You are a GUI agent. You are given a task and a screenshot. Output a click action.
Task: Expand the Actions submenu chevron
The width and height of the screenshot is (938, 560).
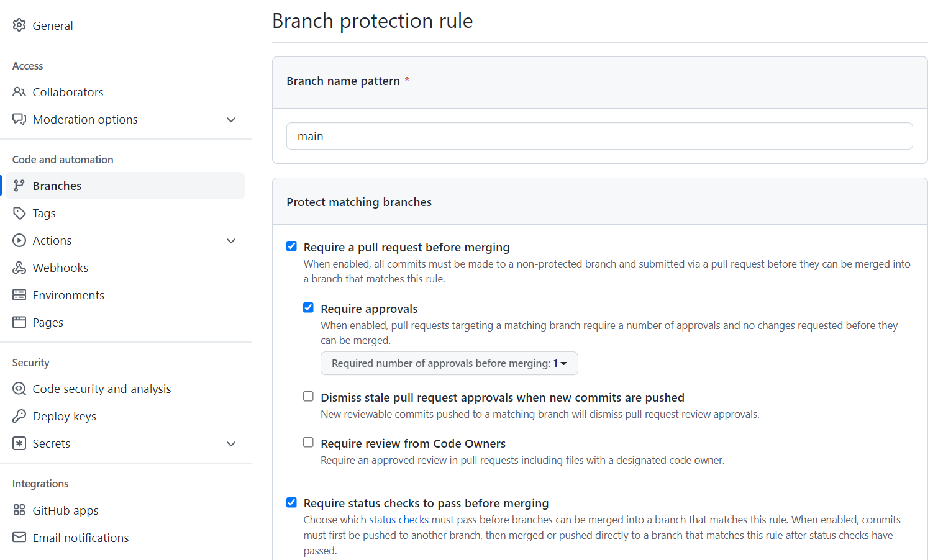[x=231, y=241]
